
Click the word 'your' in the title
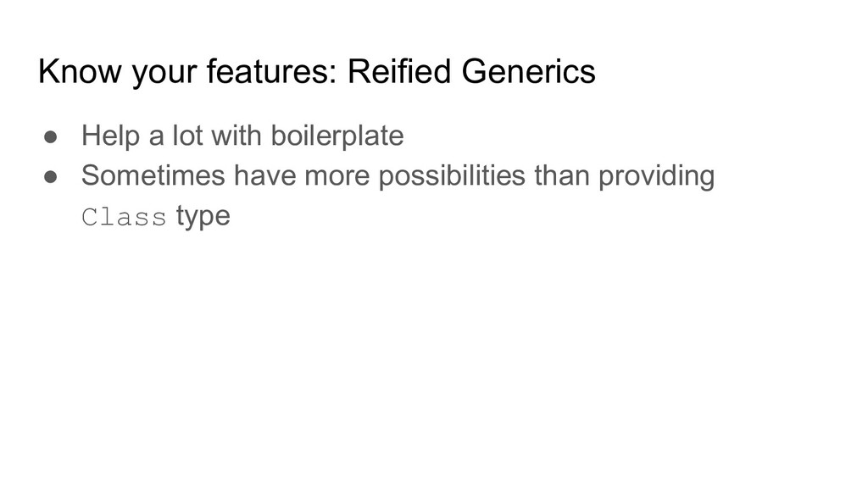click(164, 74)
